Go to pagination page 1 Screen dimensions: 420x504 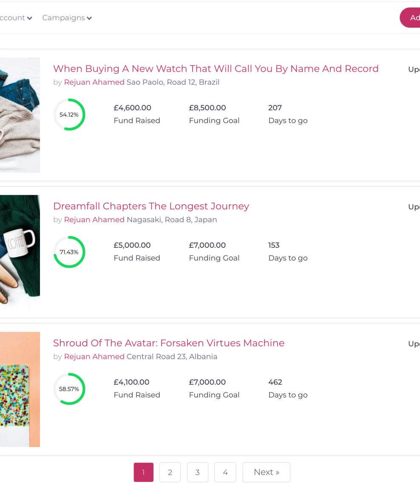click(x=143, y=472)
